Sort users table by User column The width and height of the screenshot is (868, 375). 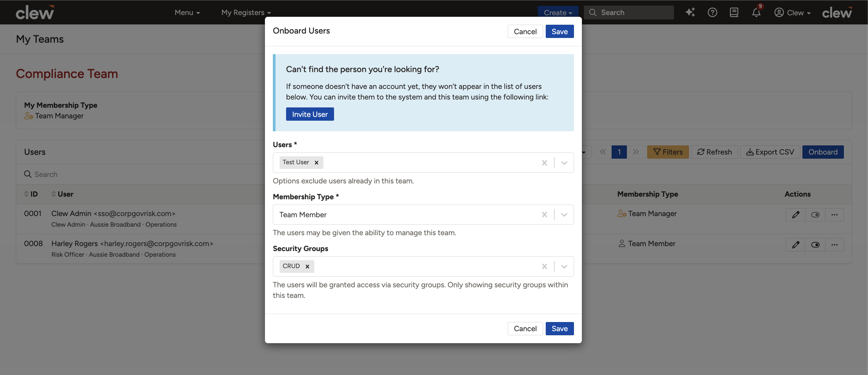point(62,194)
